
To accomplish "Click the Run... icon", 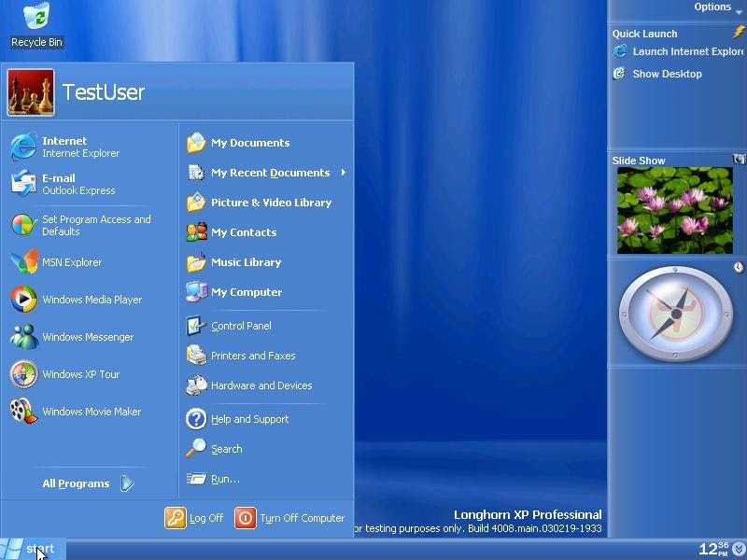I will point(196,479).
